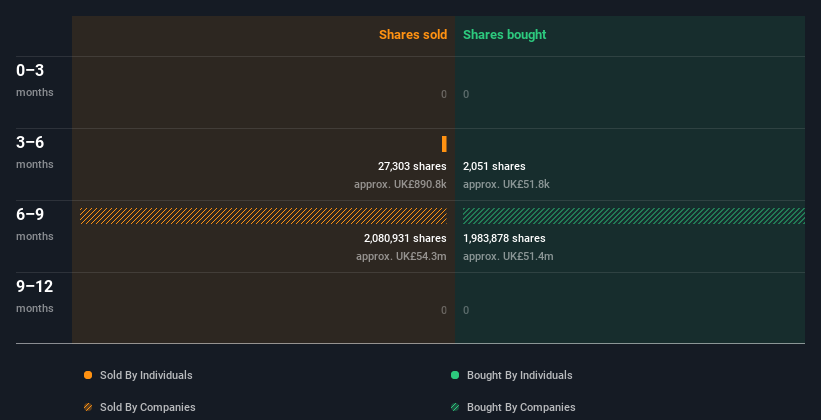Click the 27,303 shares value
821x420 pixels.
coord(412,166)
